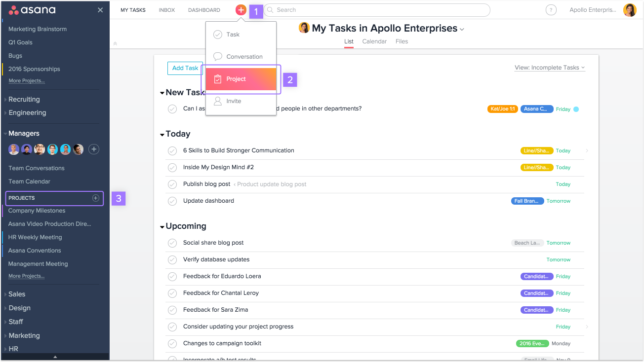Screen dimensions: 644x362
Task: Open Team Conversations
Action: point(37,168)
